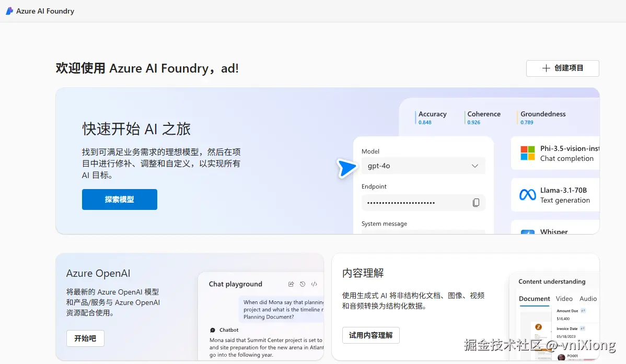Click the 试用内容理解 button

coord(371,335)
